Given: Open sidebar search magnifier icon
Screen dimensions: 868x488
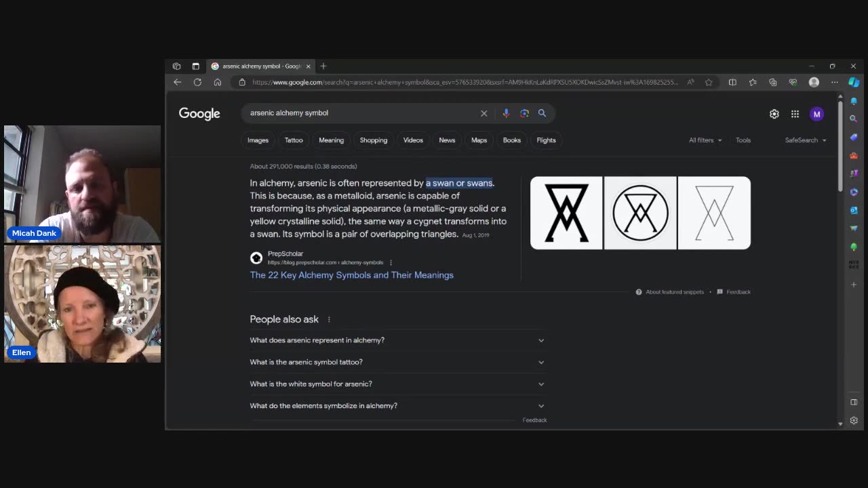Looking at the screenshot, I should coord(854,119).
